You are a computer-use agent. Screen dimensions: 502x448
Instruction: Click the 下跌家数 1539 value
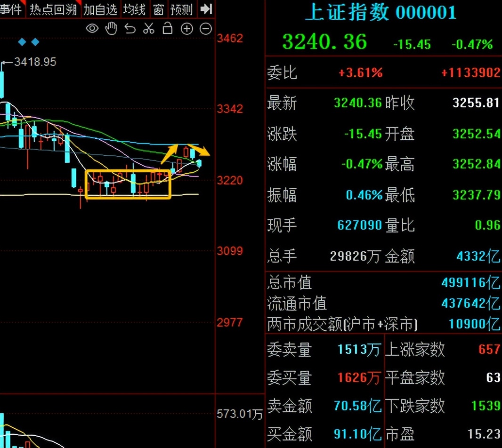tap(486, 406)
